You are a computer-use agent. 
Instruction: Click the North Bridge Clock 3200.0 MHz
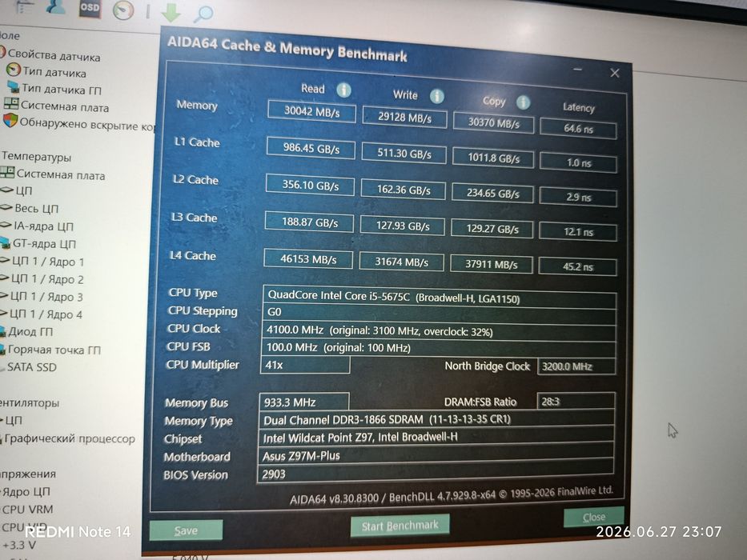click(576, 366)
